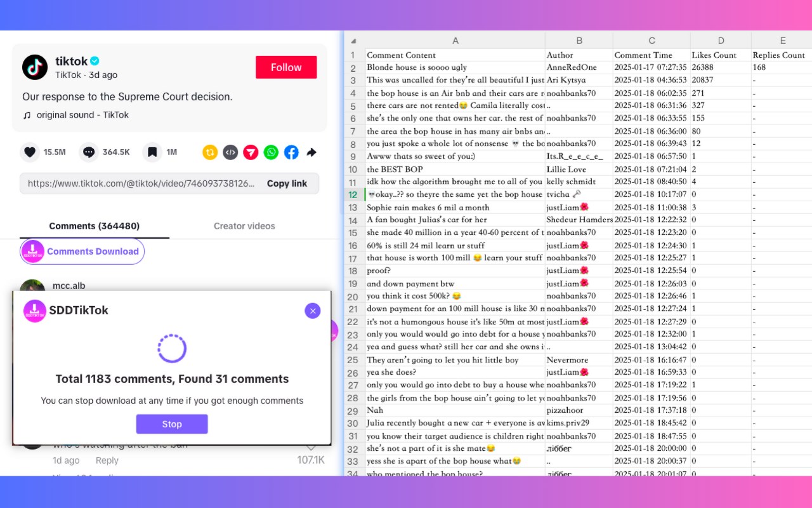Screen dimensions: 812x508
Task: Click the cell 'the BEST BOP'
Action: click(455, 169)
